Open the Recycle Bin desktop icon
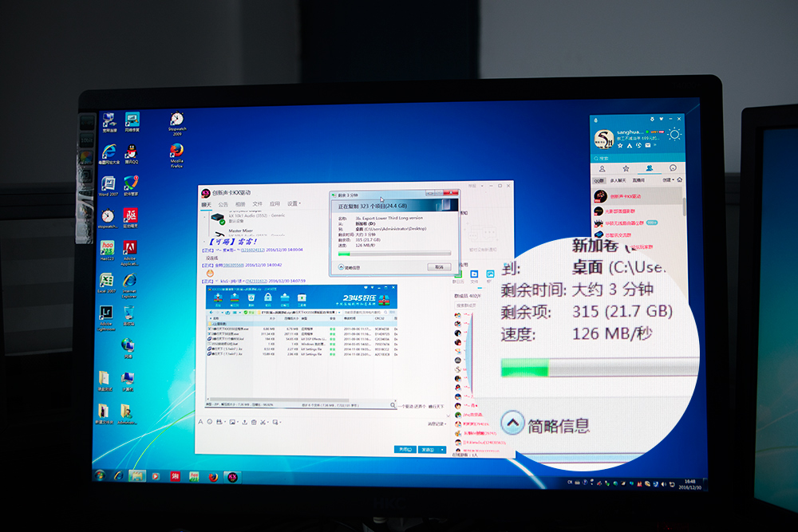The image size is (798, 532). point(128,316)
